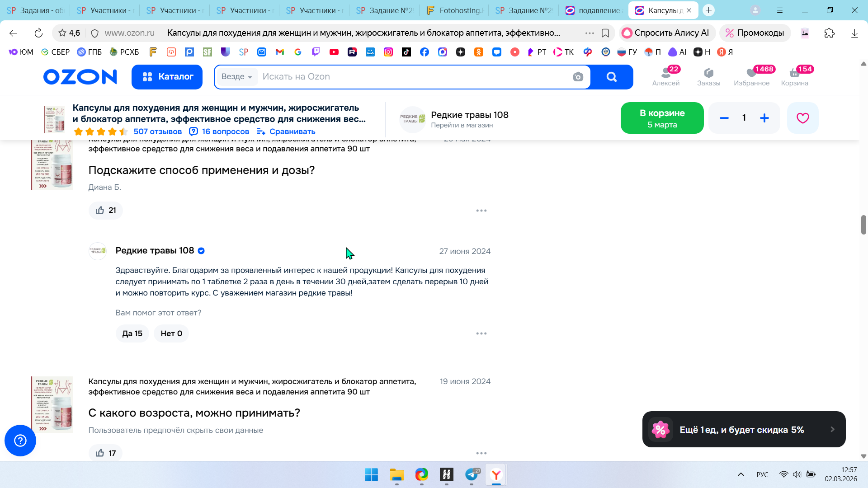The width and height of the screenshot is (868, 488).
Task: Expand the Везде search scope dropdown
Action: click(237, 77)
